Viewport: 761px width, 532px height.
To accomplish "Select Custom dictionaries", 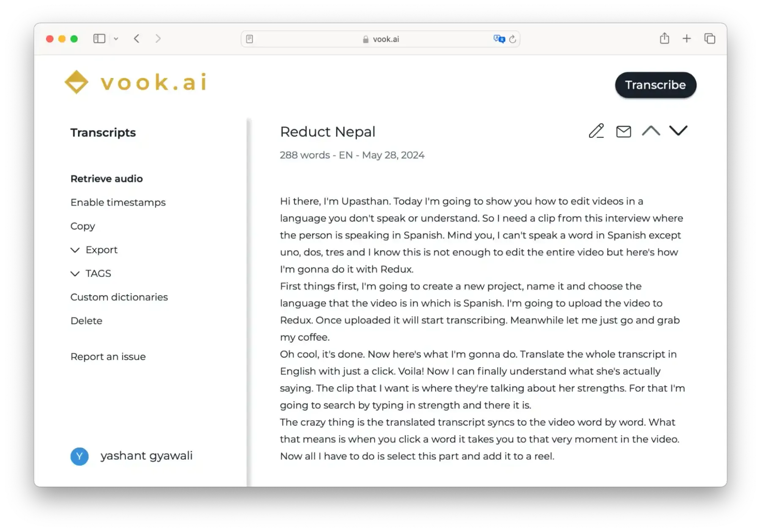I will (119, 297).
